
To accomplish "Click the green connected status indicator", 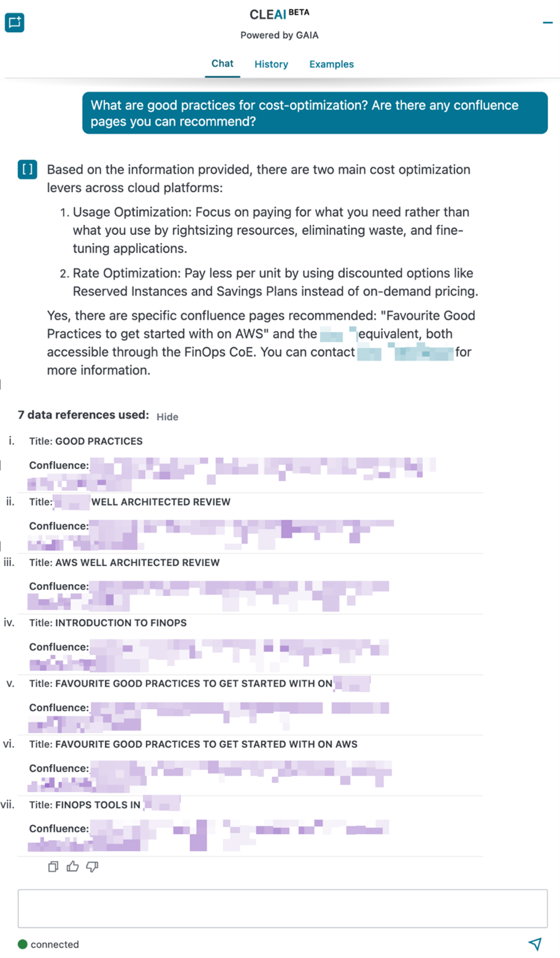I will pos(23,944).
